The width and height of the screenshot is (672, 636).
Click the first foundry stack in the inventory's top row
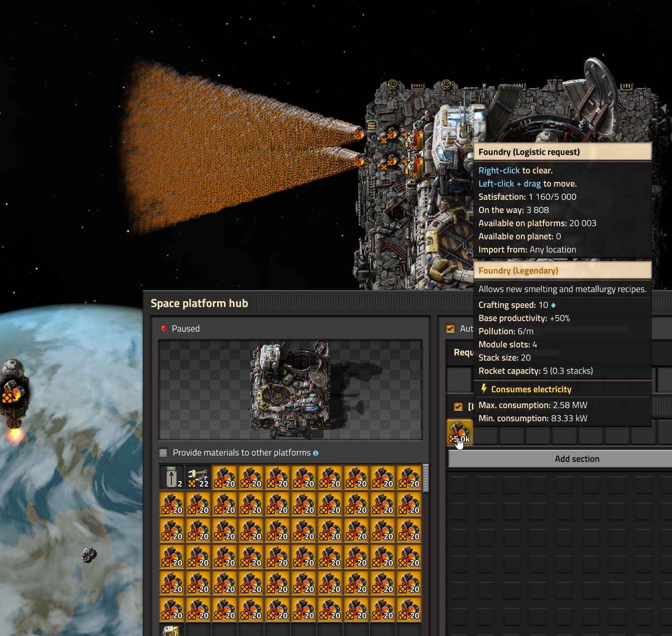[x=225, y=477]
